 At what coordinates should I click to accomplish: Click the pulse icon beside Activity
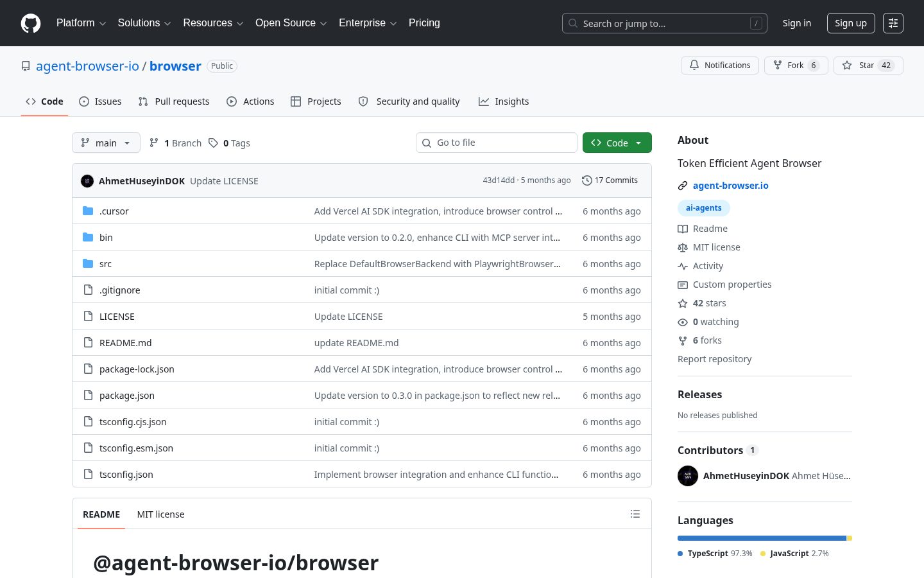coord(683,266)
